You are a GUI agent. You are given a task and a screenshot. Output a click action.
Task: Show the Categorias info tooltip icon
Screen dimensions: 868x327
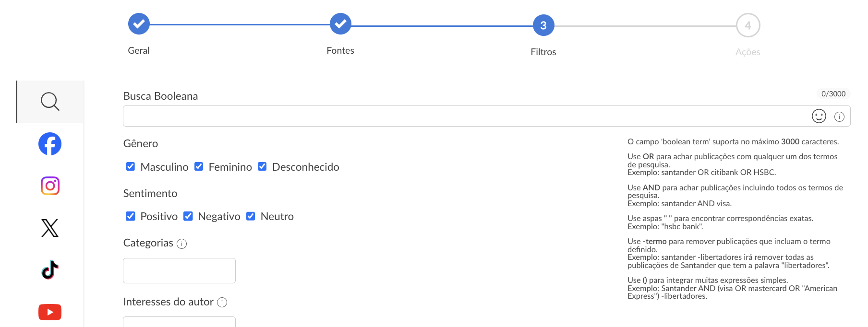tap(181, 244)
